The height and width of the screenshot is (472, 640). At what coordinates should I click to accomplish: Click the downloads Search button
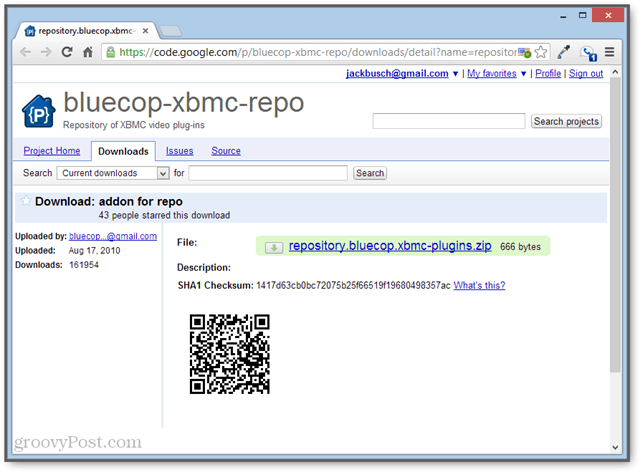point(370,173)
